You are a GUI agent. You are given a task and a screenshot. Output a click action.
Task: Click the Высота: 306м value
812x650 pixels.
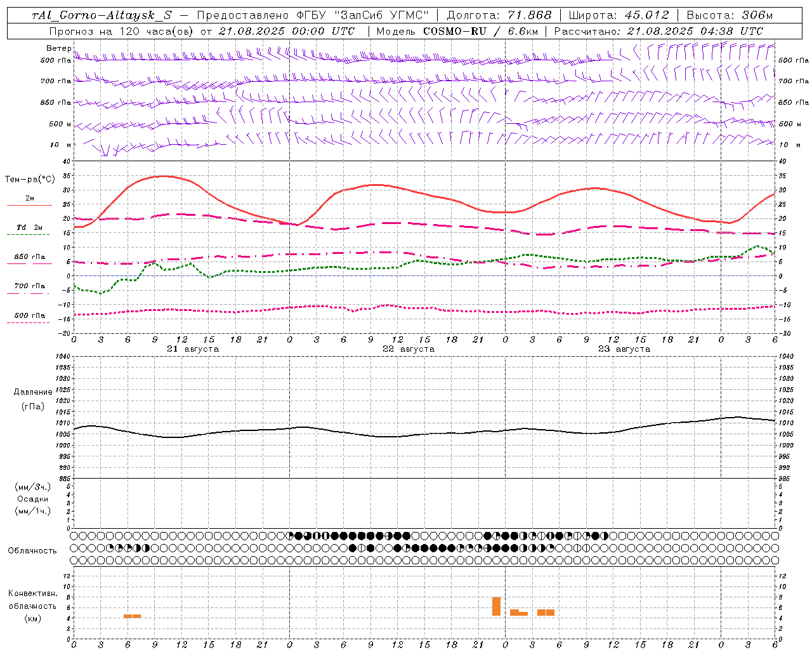click(730, 15)
